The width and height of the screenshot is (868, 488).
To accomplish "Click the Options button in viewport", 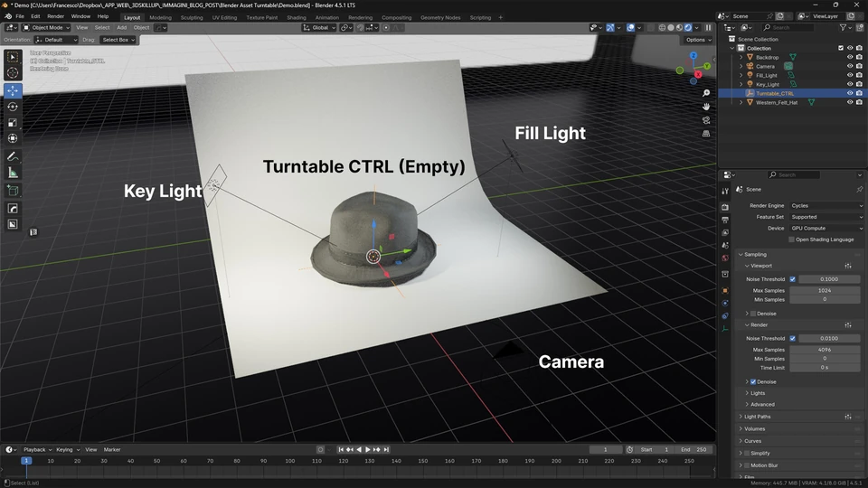I will [697, 40].
